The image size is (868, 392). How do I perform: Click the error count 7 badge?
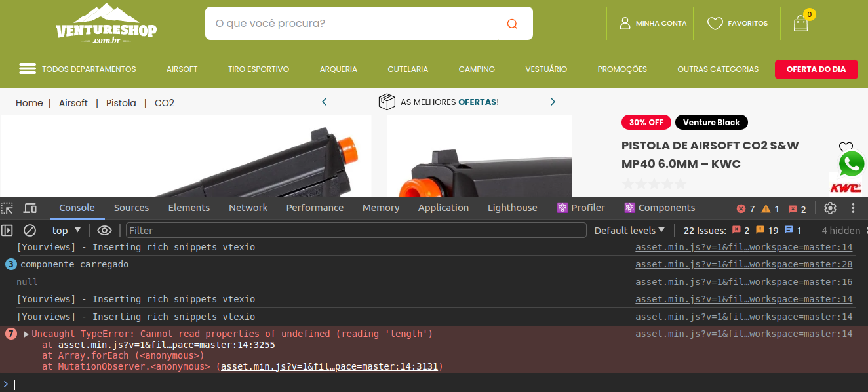point(10,334)
